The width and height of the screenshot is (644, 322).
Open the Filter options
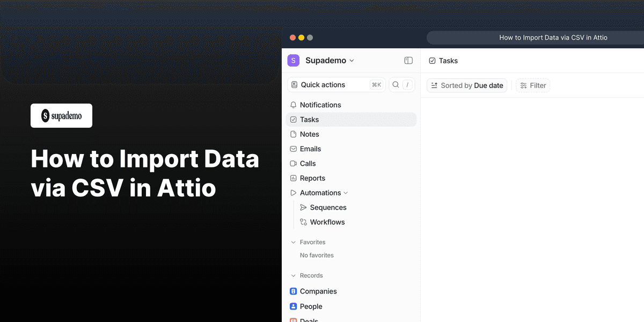pyautogui.click(x=532, y=85)
